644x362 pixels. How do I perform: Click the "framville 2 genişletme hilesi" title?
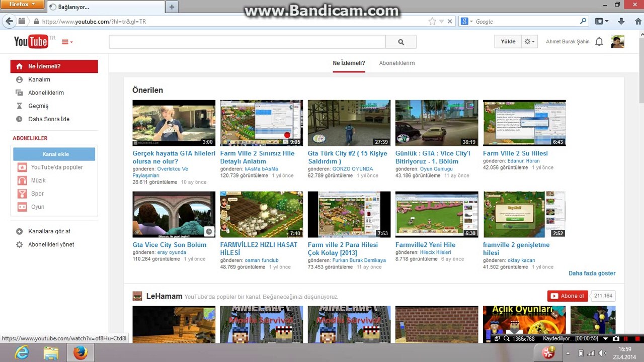(516, 249)
